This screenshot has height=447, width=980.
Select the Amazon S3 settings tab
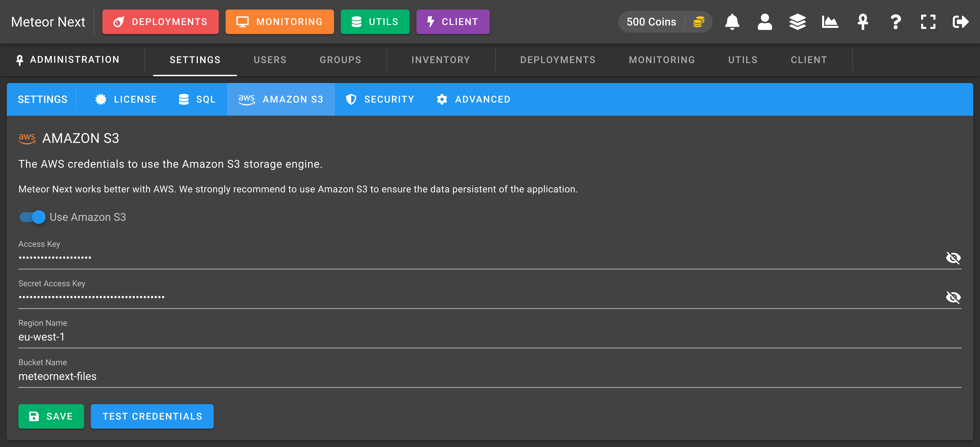[x=281, y=99]
